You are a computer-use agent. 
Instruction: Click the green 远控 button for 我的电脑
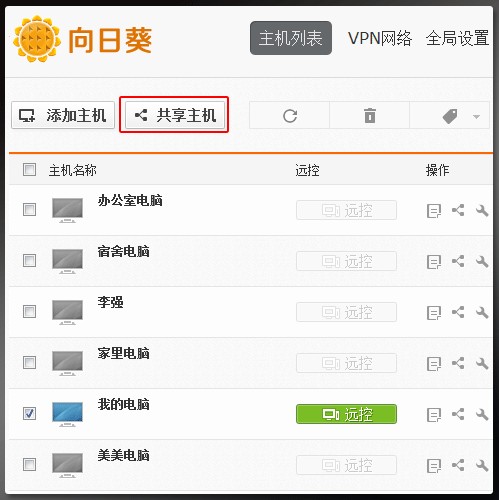pos(346,414)
